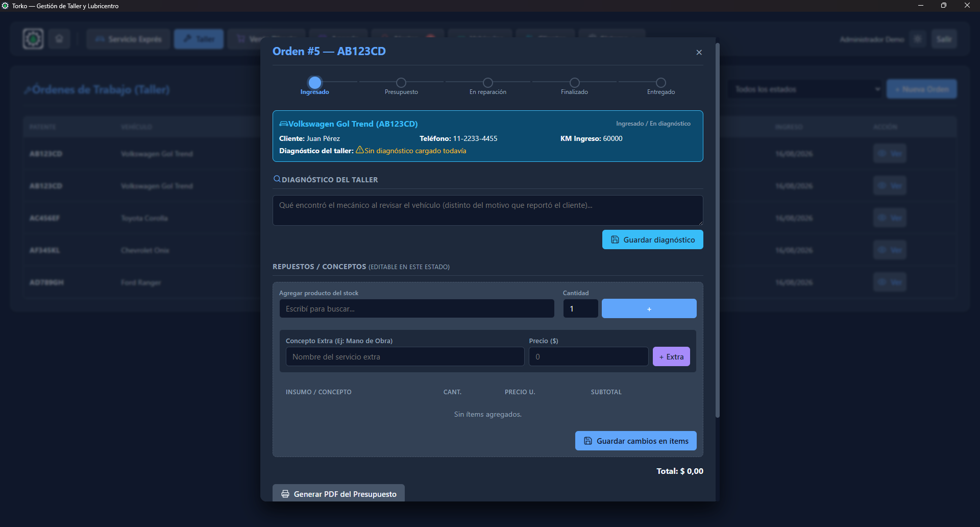
Task: View the AF345KL Chevrolet Onix order
Action: (890, 250)
